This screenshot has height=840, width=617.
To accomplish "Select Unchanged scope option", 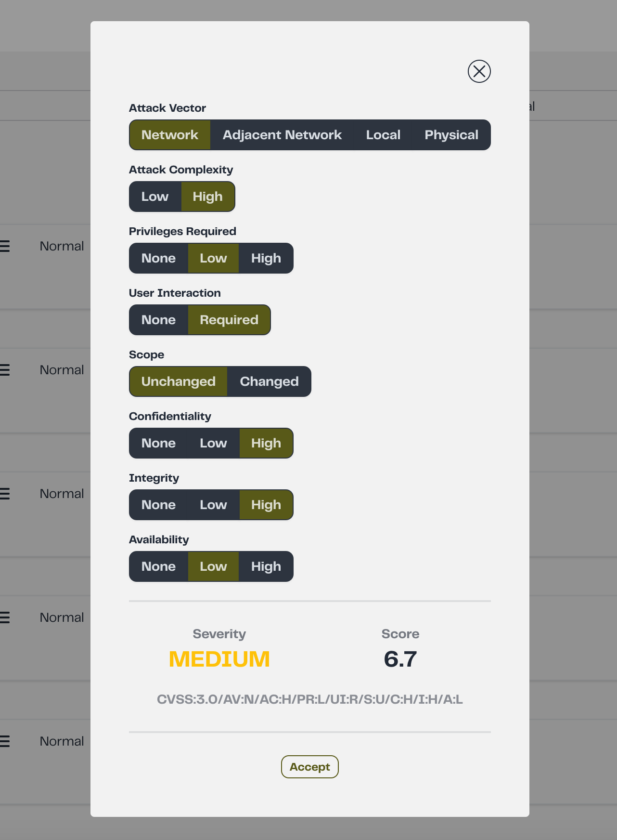I will pyautogui.click(x=179, y=381).
